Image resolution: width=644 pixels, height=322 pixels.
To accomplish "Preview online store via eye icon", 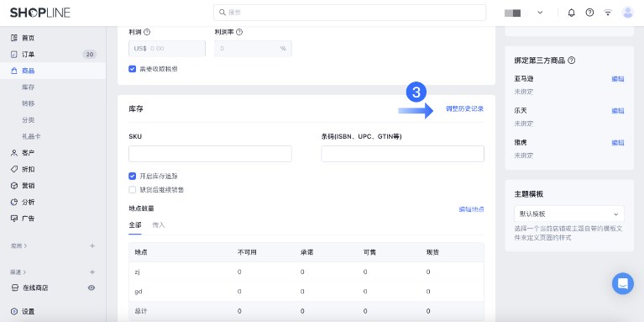I will [x=92, y=288].
